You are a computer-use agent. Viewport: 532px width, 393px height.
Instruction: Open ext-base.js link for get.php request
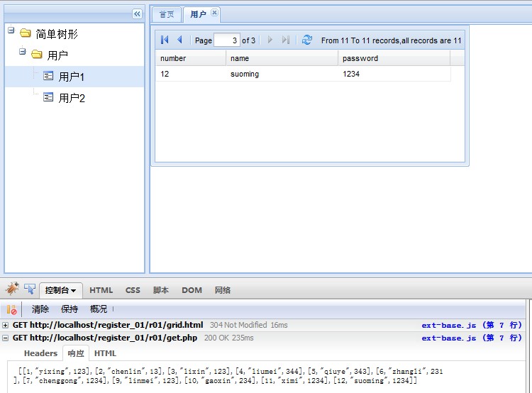coord(472,338)
